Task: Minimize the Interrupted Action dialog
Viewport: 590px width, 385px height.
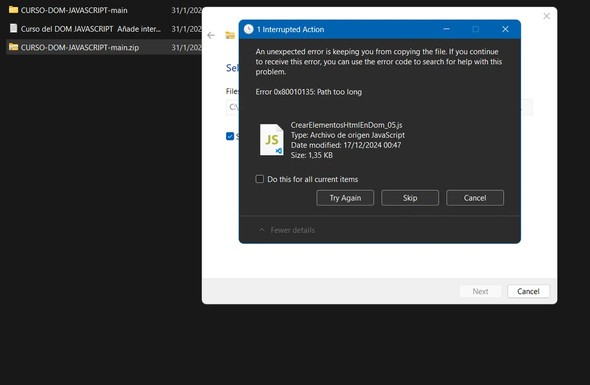Action: coord(446,29)
